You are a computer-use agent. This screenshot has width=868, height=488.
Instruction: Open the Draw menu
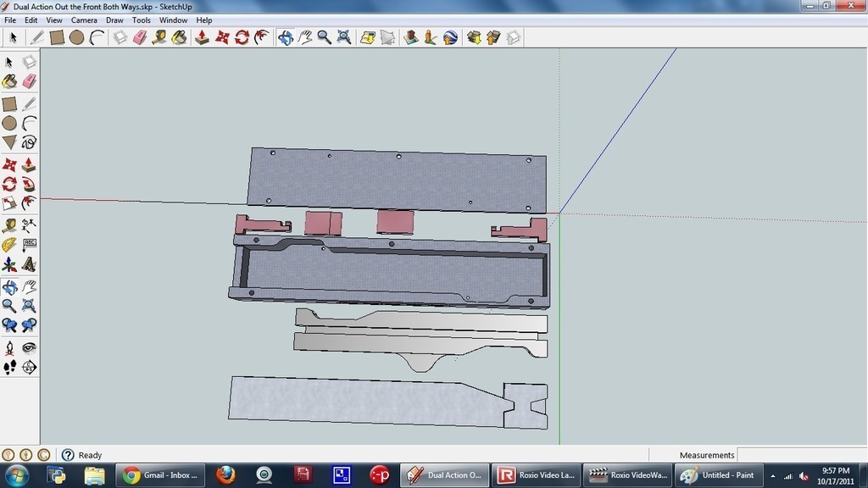tap(114, 19)
